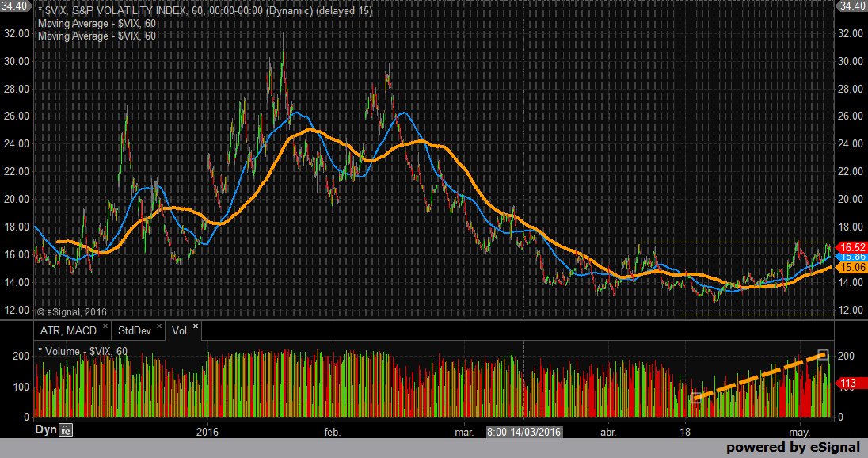Select the second Moving Average - $VIX label
Image resolution: width=868 pixels, height=458 pixels.
pos(97,36)
